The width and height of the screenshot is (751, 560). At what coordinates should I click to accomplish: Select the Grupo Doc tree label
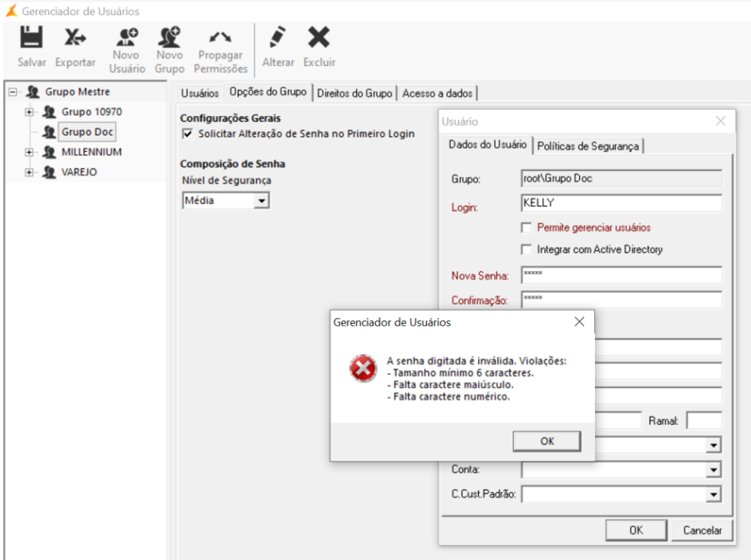[x=87, y=132]
